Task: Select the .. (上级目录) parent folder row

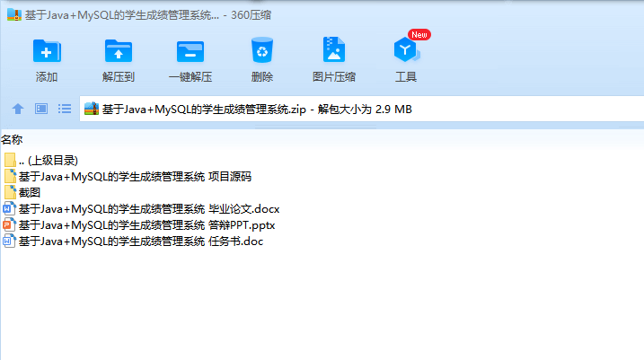Action: click(x=41, y=160)
